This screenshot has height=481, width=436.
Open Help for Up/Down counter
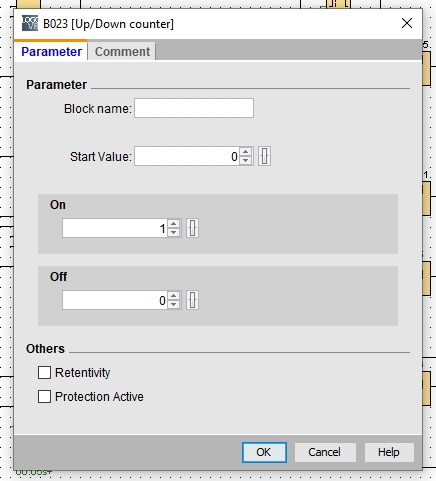point(389,452)
